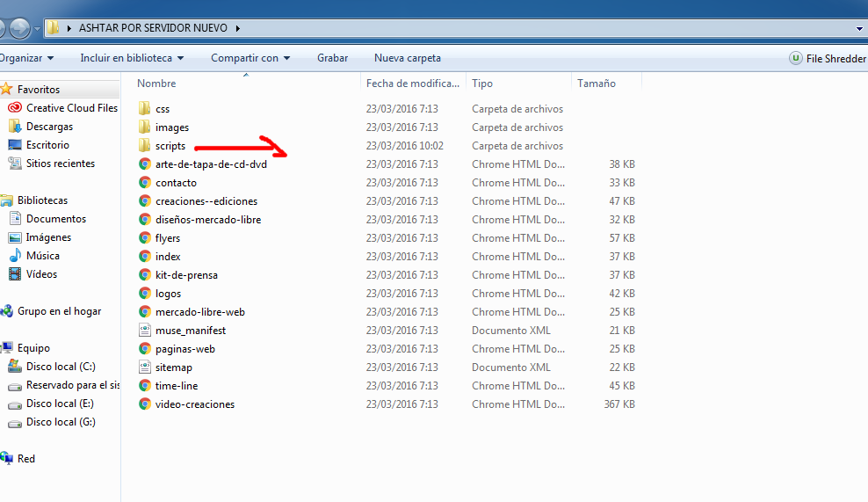Click the 23/03/2016 10:02 date of scripts
This screenshot has width=868, height=502.
pyautogui.click(x=405, y=146)
